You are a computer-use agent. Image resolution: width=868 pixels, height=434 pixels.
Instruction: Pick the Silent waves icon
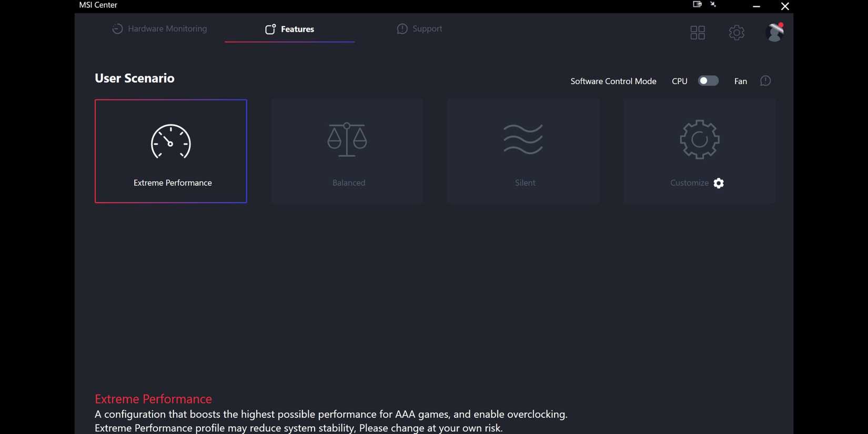point(523,139)
